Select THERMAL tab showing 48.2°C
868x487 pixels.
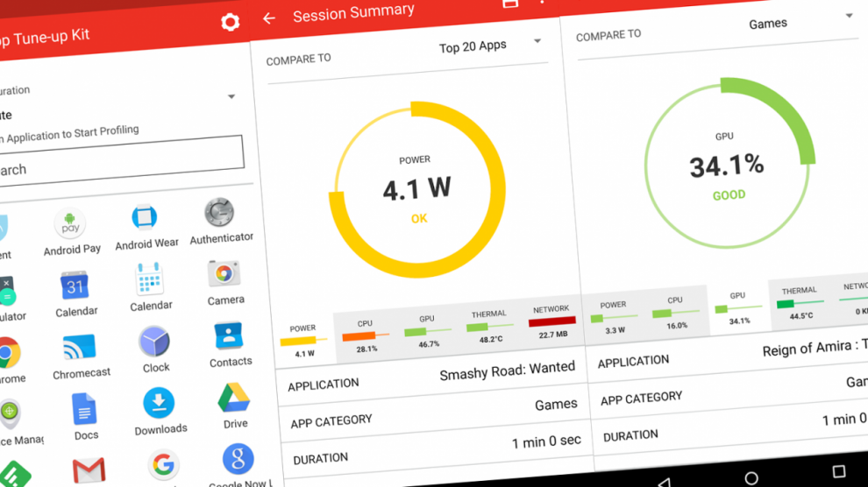(489, 326)
